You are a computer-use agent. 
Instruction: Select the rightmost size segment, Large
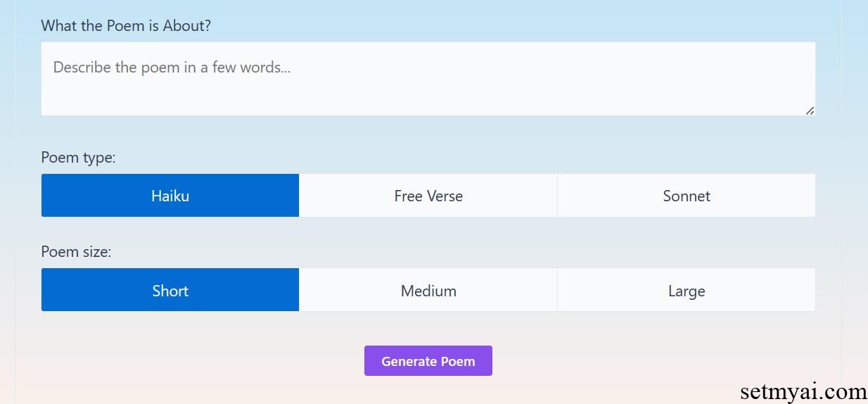click(687, 290)
